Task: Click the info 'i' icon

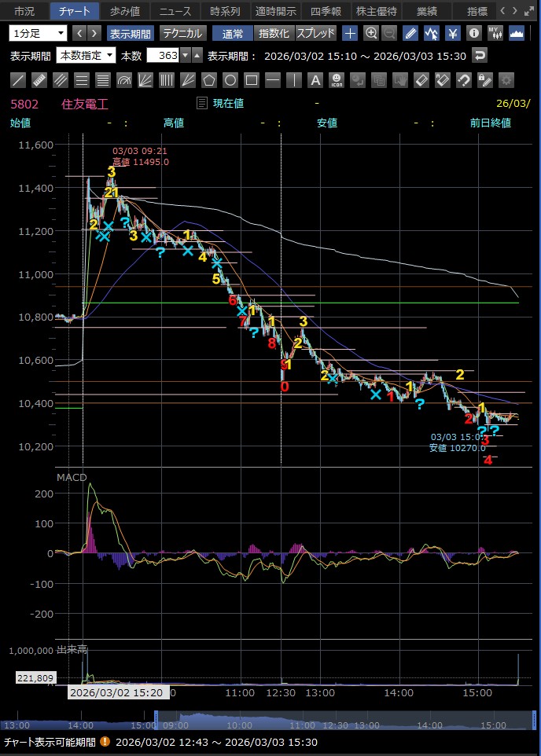Action: tap(473, 34)
